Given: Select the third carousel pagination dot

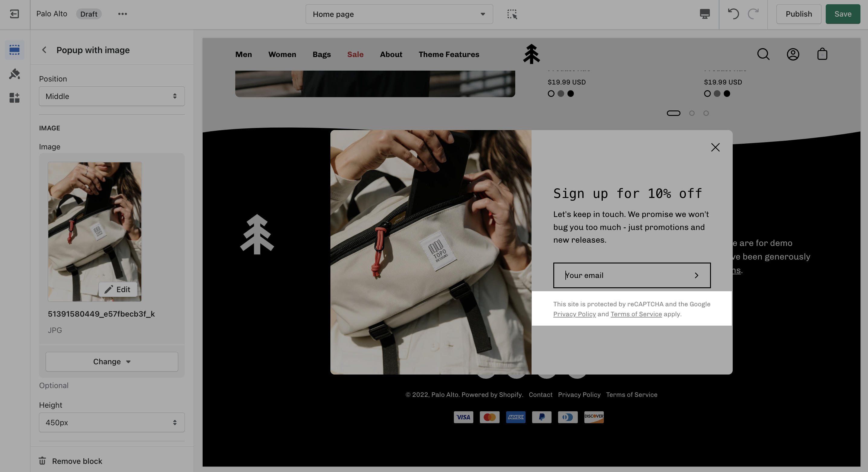Looking at the screenshot, I should pyautogui.click(x=706, y=113).
